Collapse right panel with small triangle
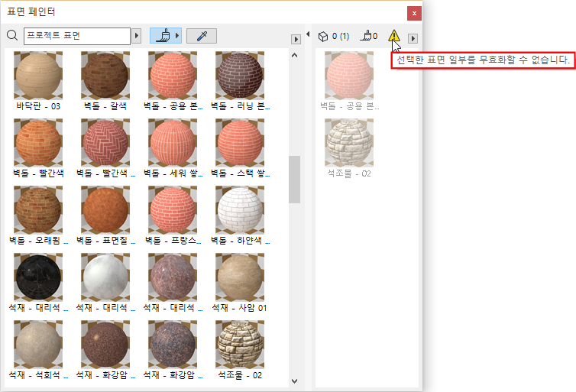Screen dimensions: 576x392 point(308,34)
